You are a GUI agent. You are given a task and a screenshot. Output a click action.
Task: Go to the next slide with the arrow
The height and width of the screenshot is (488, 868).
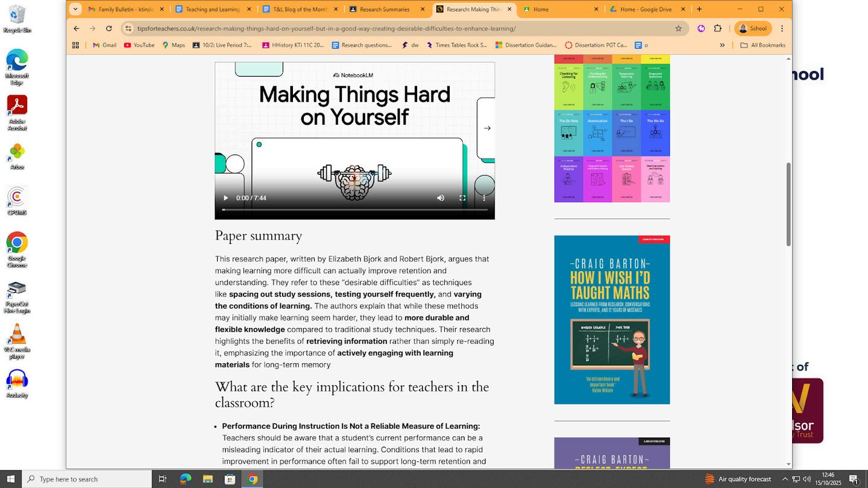click(x=487, y=128)
